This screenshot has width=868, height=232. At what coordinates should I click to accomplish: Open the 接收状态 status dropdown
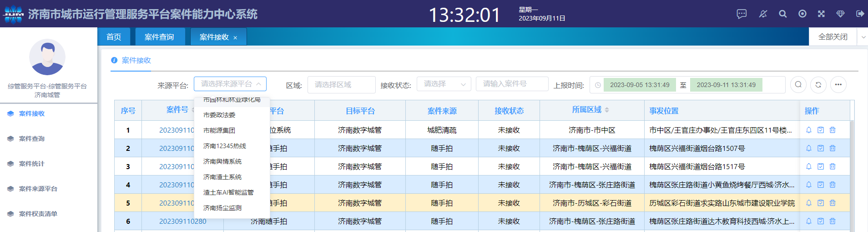coord(444,84)
